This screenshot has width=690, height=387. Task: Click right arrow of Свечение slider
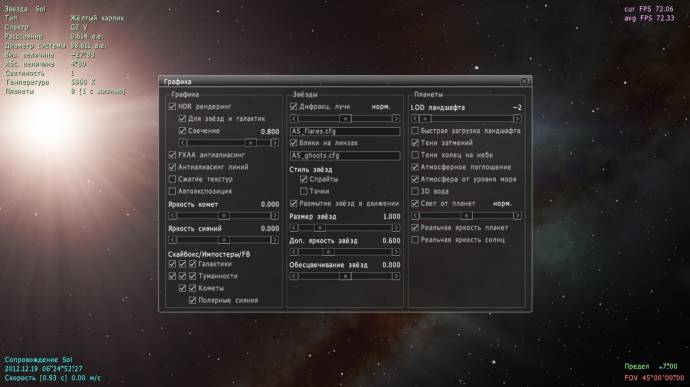point(275,143)
